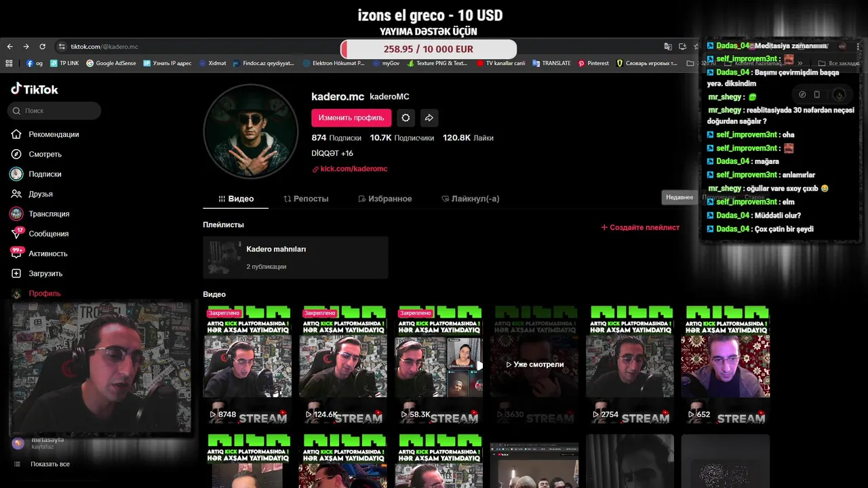Click the Google Translate page icon
Viewport: 868px width, 488px height.
click(668, 47)
